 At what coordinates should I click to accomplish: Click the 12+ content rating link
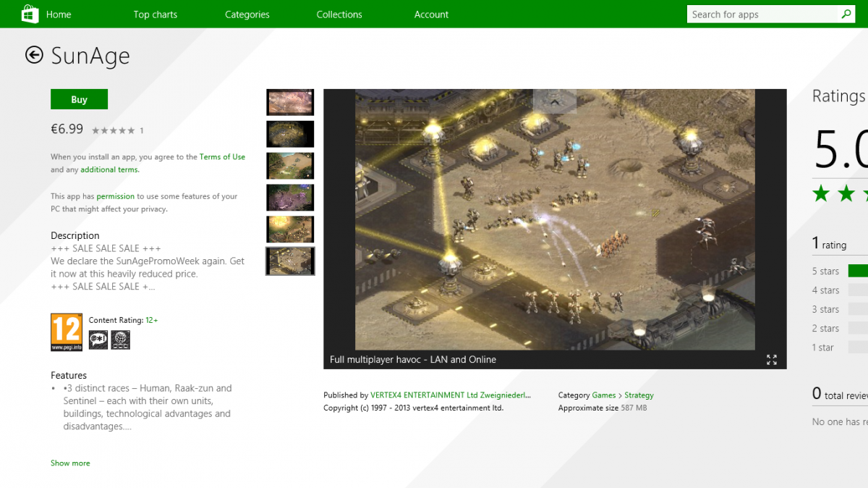pos(152,320)
